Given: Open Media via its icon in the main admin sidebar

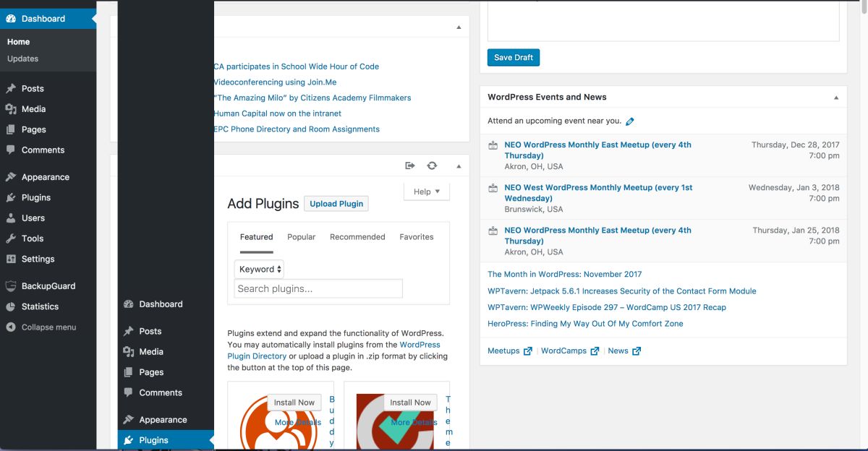Looking at the screenshot, I should 11,109.
